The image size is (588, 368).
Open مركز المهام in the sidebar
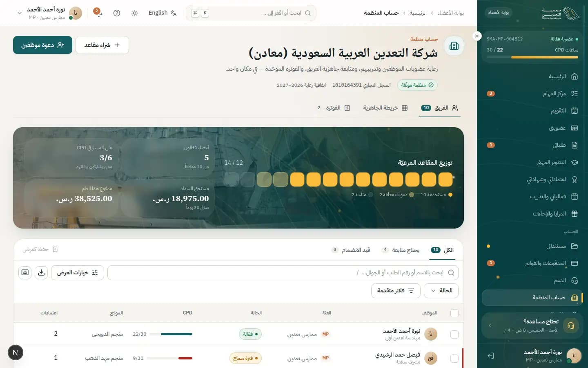coord(532,94)
